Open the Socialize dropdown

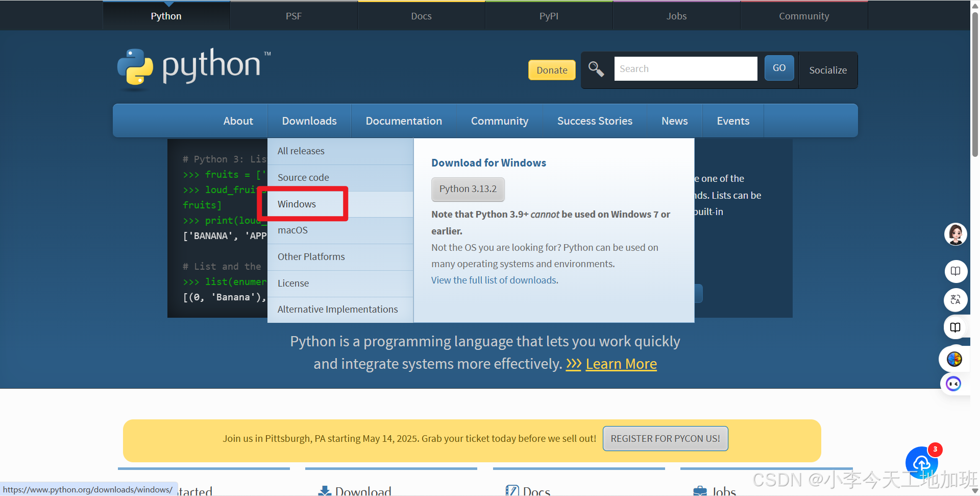click(x=828, y=70)
